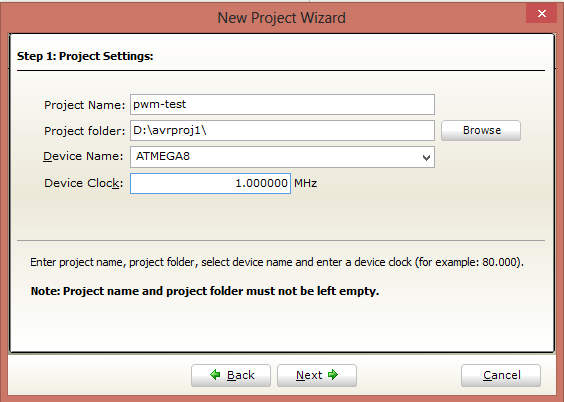Click the green right arrow icon on Next
Image resolution: width=564 pixels, height=402 pixels.
click(333, 375)
